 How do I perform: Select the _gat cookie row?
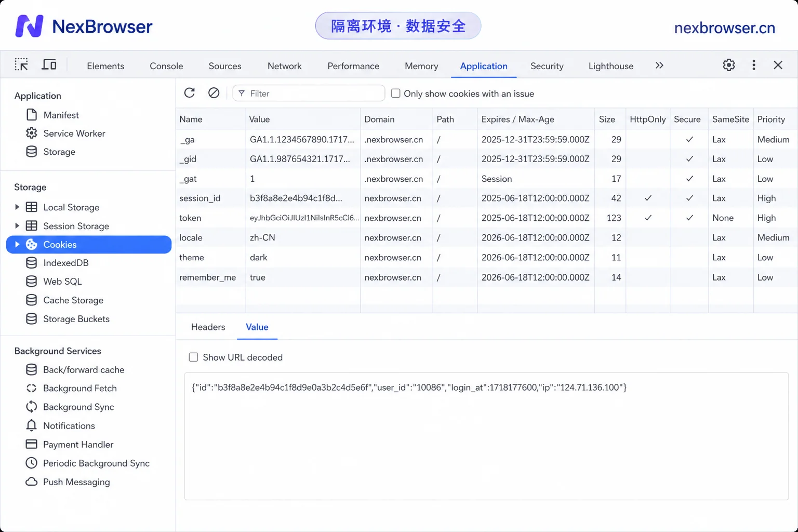point(487,179)
